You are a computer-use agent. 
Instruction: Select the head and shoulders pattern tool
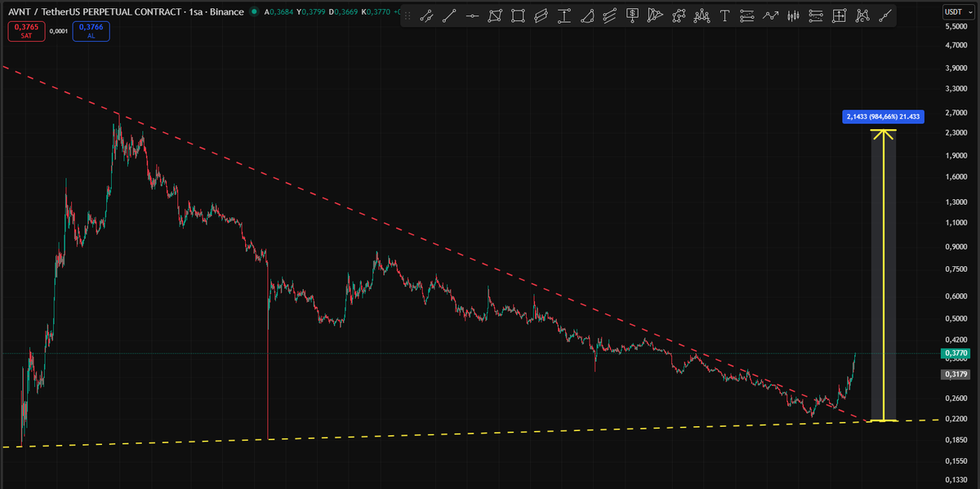(702, 16)
